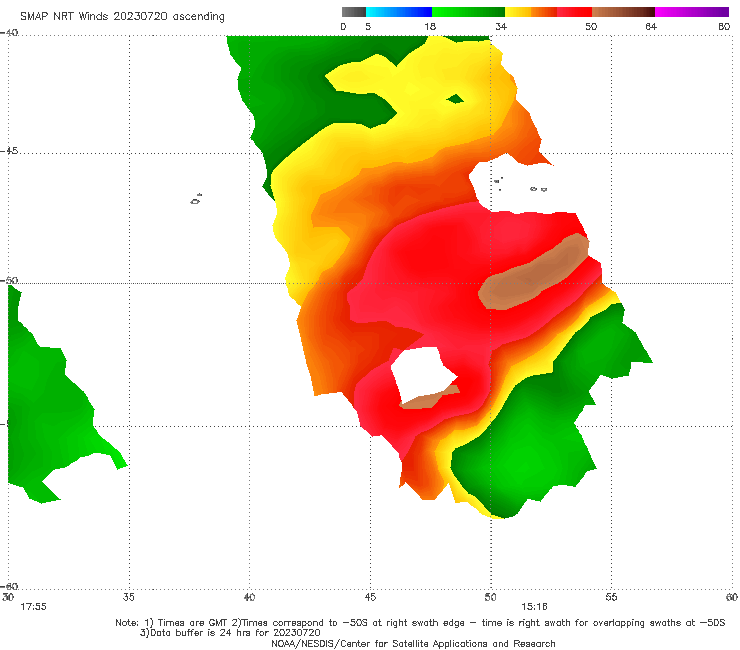Select the color bar tick label '50'

click(x=591, y=27)
